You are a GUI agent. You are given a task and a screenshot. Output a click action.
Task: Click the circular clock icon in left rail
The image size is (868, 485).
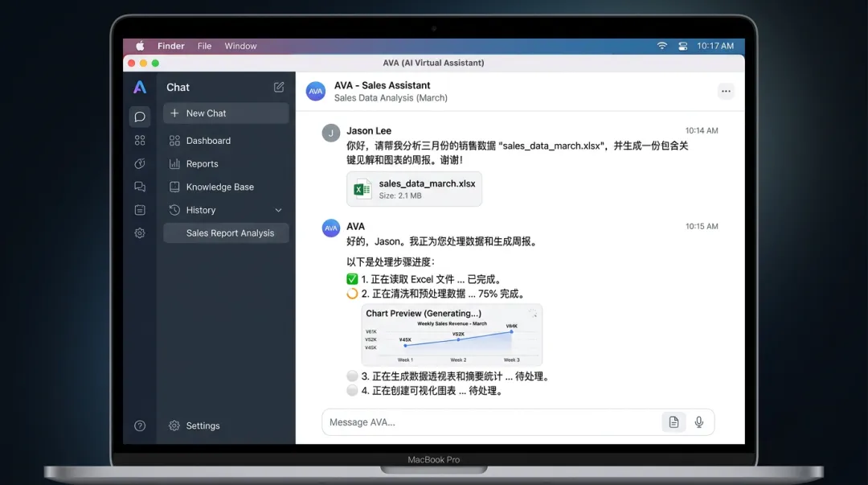click(x=140, y=163)
